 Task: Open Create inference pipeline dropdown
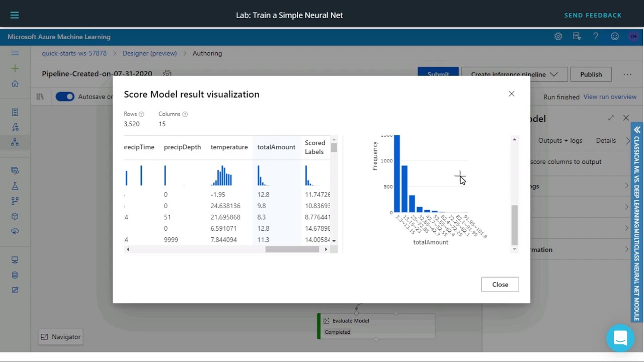coord(514,74)
